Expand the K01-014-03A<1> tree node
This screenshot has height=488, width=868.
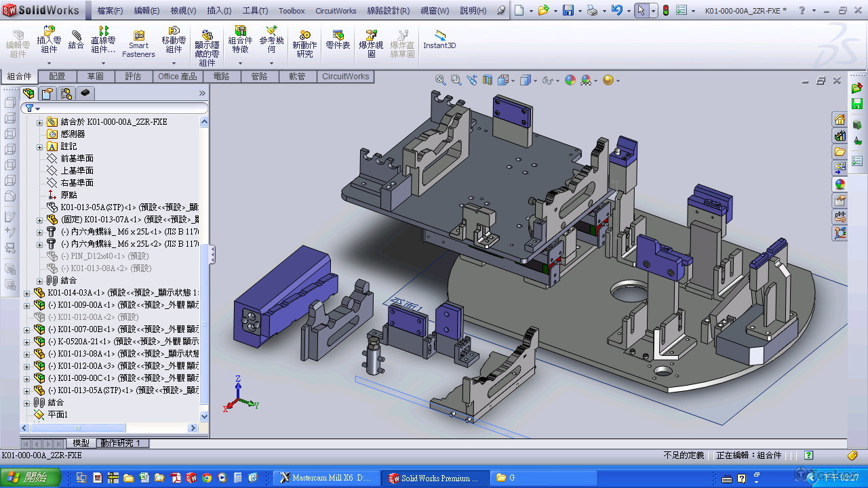(x=27, y=293)
